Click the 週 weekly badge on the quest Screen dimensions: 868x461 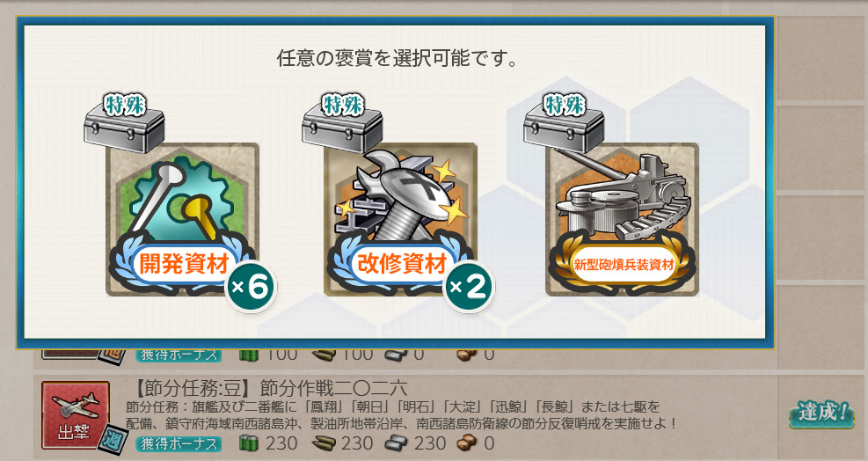113,438
